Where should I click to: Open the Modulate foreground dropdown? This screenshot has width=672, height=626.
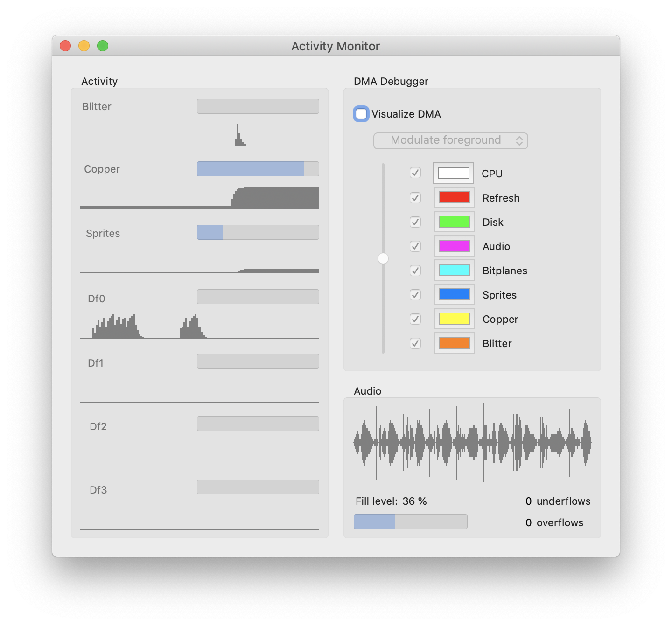coord(450,140)
